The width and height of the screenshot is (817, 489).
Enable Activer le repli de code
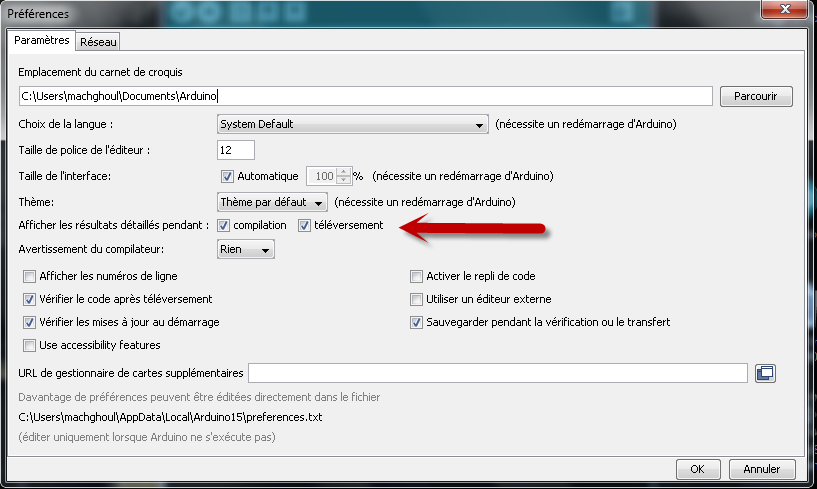pos(417,276)
